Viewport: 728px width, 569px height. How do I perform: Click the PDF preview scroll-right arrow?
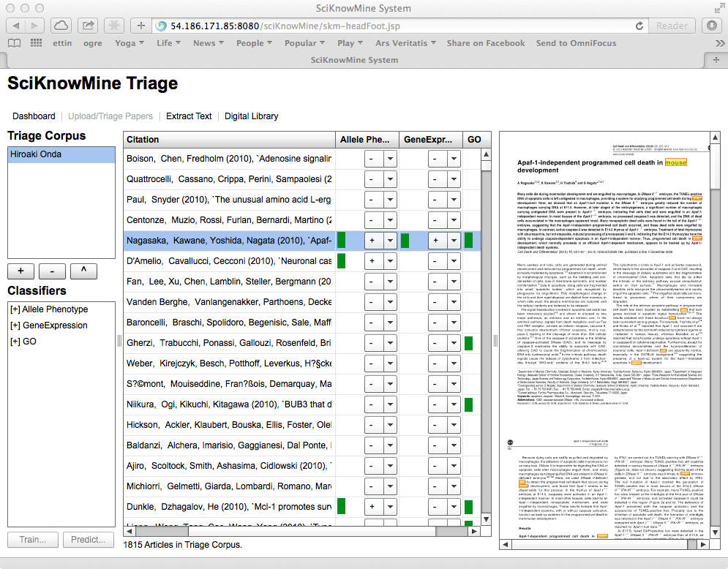pyautogui.click(x=703, y=544)
